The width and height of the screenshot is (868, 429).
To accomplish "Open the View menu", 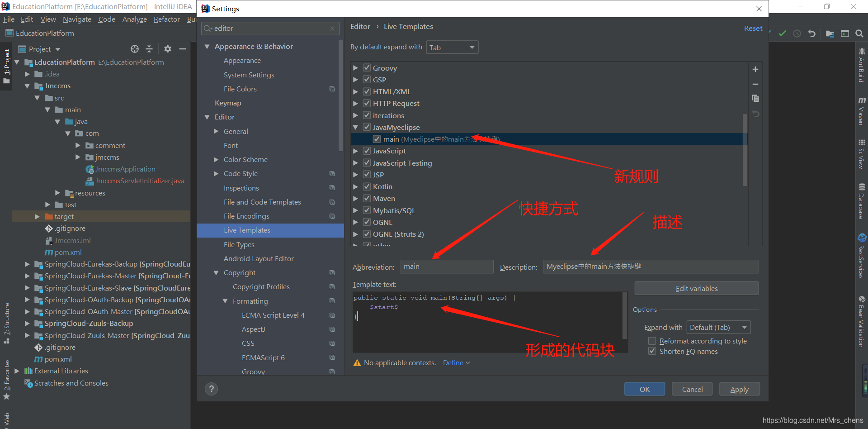I will (48, 19).
